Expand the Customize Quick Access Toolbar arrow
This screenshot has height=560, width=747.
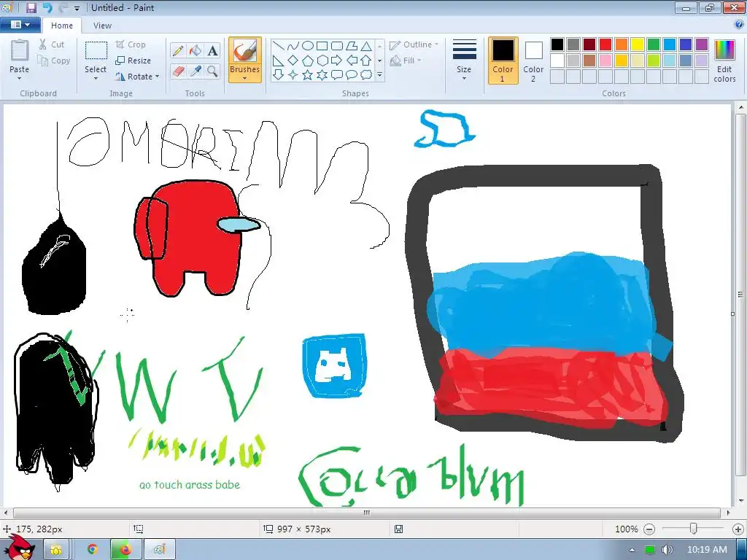click(77, 9)
